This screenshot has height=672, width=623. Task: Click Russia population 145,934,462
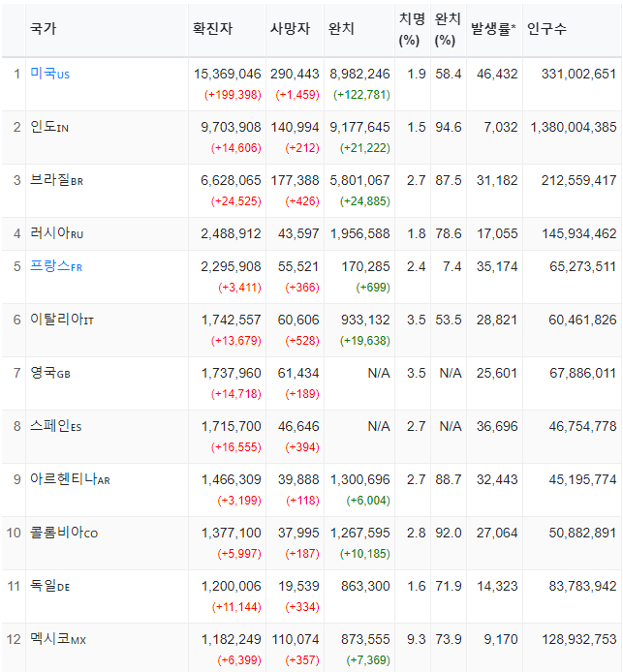[579, 233]
